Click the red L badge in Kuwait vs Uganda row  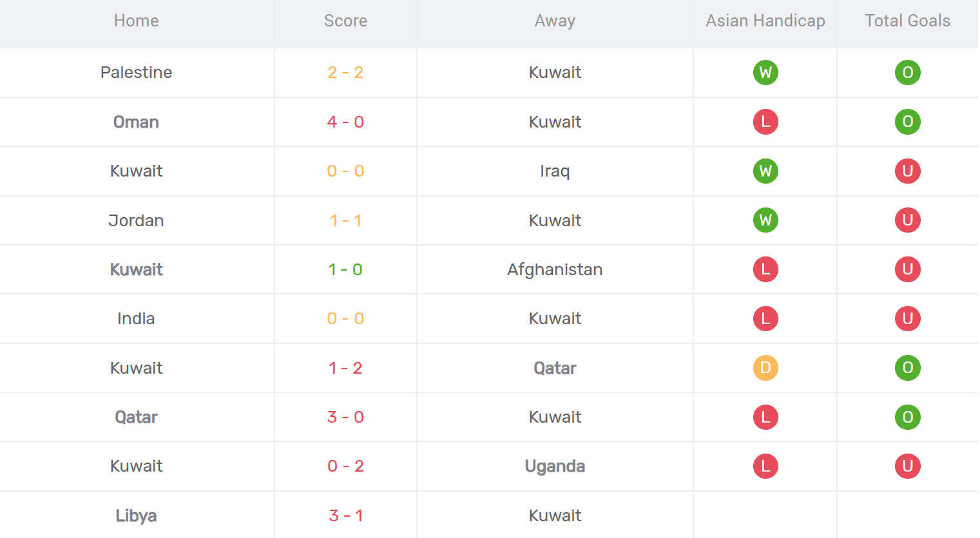click(765, 466)
